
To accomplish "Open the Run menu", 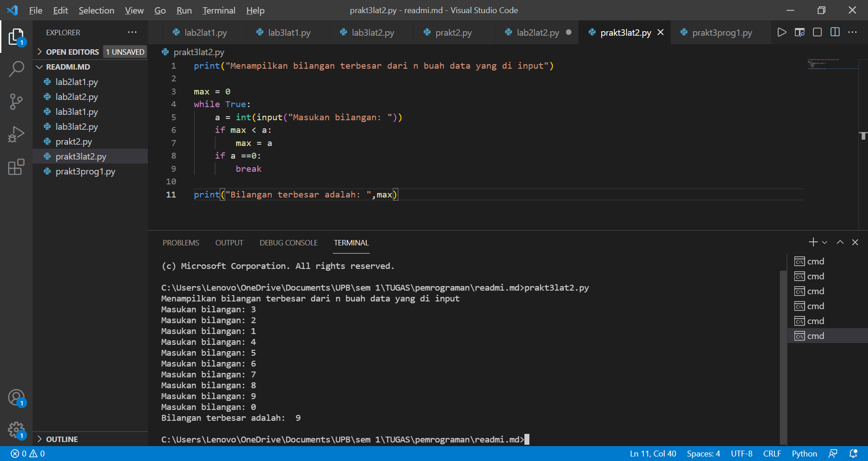I will [x=184, y=10].
